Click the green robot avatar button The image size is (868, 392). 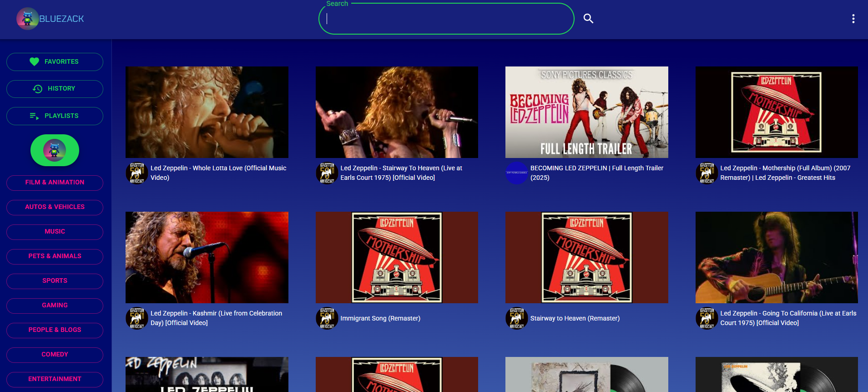pyautogui.click(x=55, y=150)
